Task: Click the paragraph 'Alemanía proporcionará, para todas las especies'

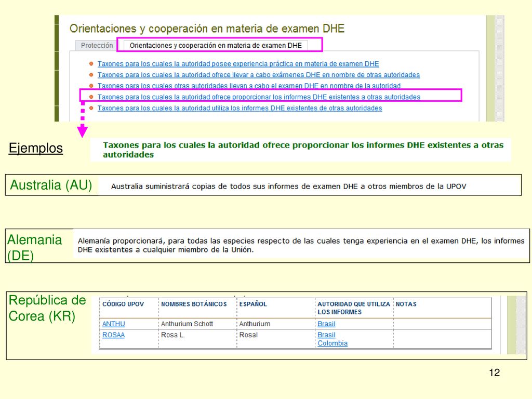Action: pos(301,245)
